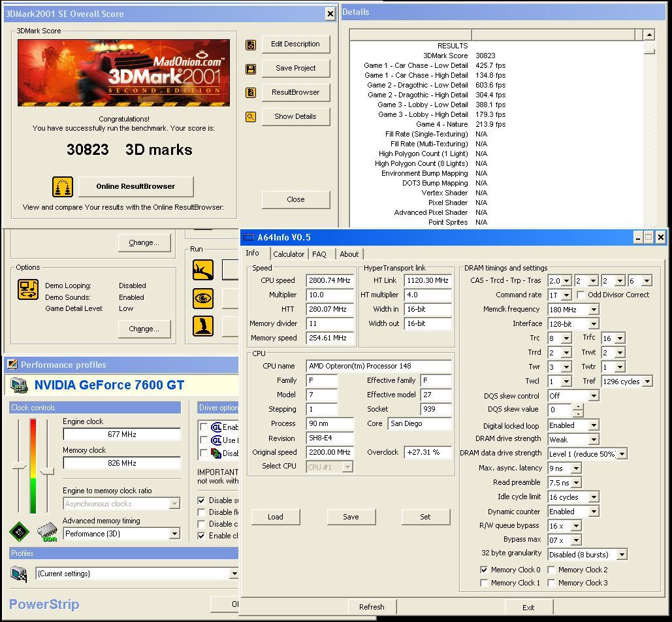Image resolution: width=672 pixels, height=622 pixels.
Task: Open the Dynamic counter Enabled dropdown
Action: 594,512
